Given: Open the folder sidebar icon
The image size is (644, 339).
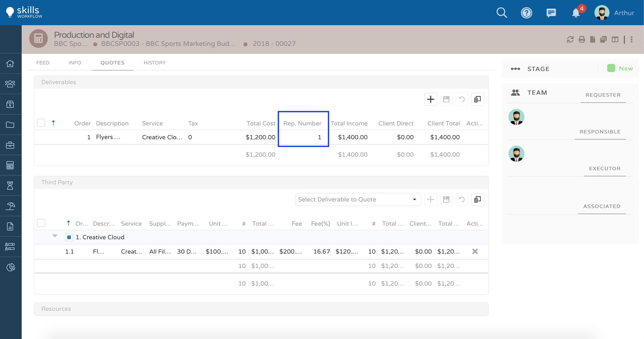Looking at the screenshot, I should click(x=10, y=124).
